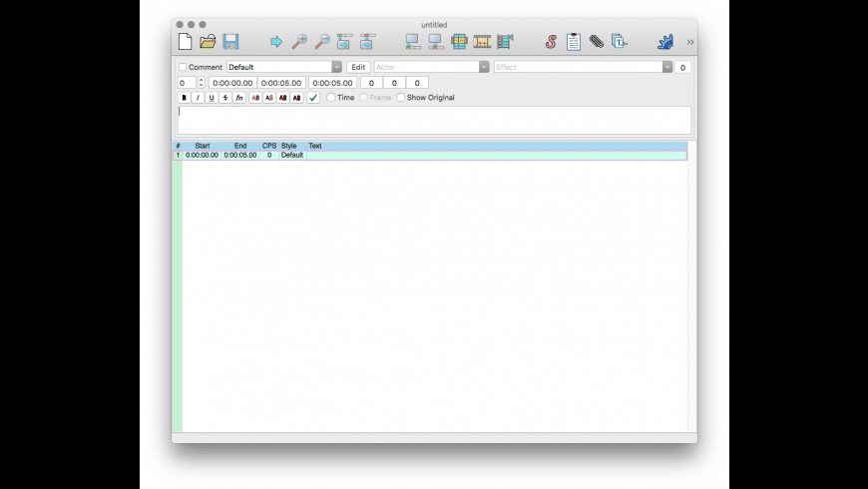Viewport: 868px width, 489px height.
Task: Click the Default style cell in row 1
Action: coord(292,155)
